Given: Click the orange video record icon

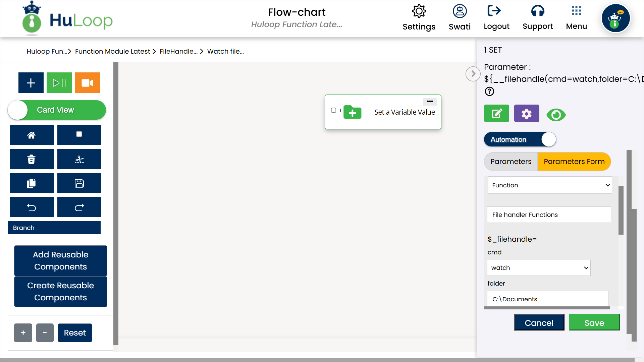Looking at the screenshot, I should coord(87,83).
